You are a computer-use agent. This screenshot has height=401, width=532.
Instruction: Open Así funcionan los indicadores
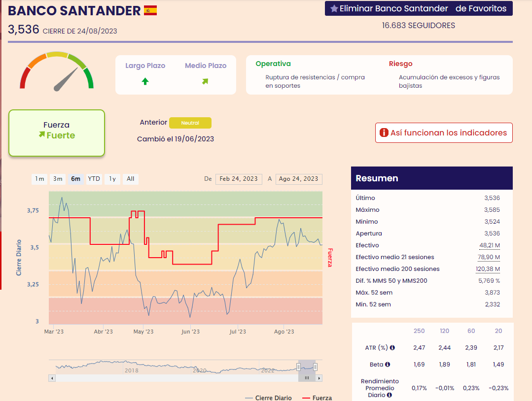coord(444,133)
